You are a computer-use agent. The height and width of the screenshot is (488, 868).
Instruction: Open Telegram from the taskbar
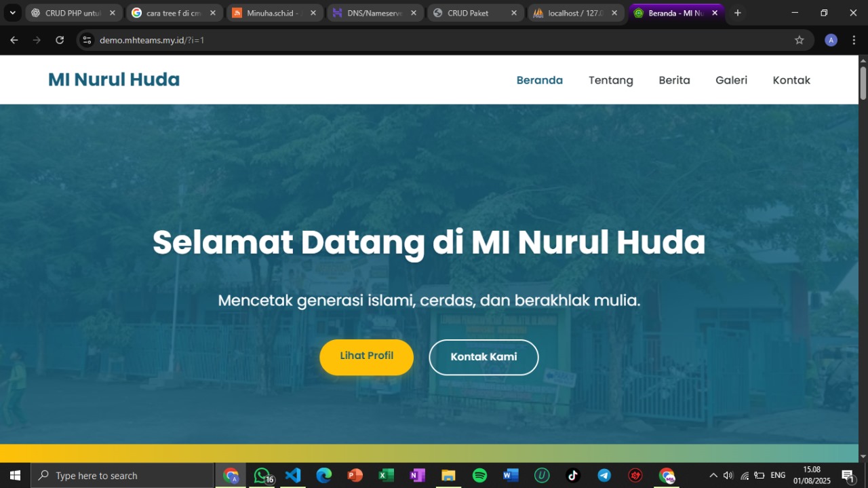point(604,475)
